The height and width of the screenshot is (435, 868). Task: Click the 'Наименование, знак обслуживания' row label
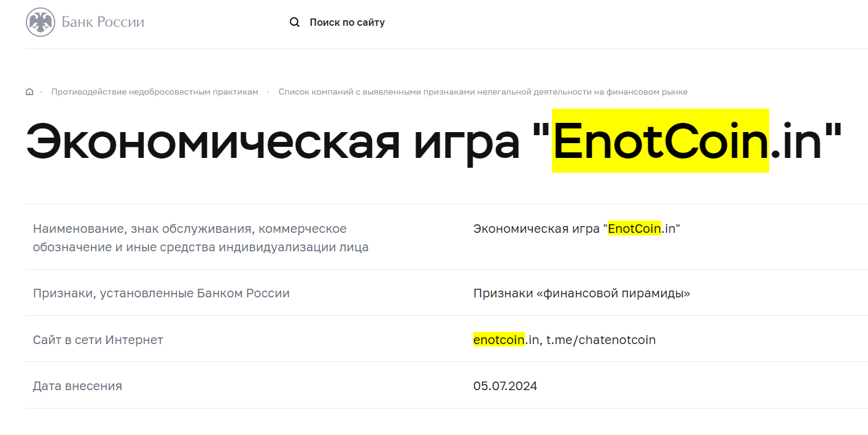[201, 238]
